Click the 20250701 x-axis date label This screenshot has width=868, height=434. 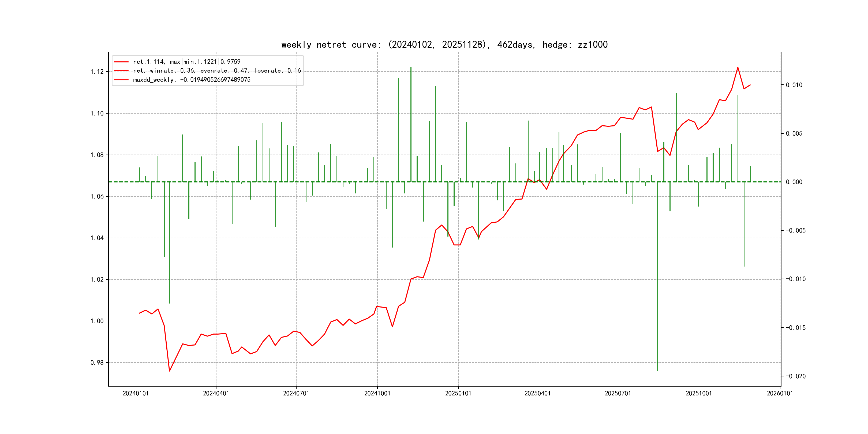pyautogui.click(x=618, y=393)
